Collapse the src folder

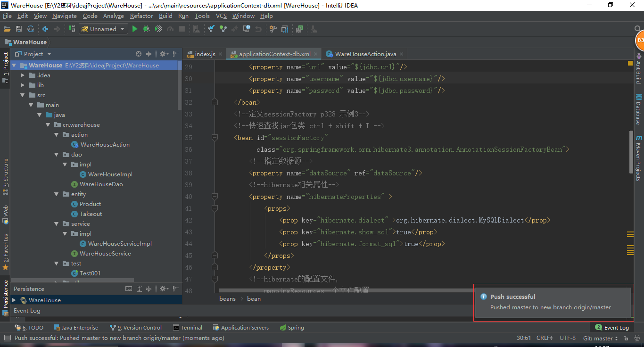tap(23, 95)
